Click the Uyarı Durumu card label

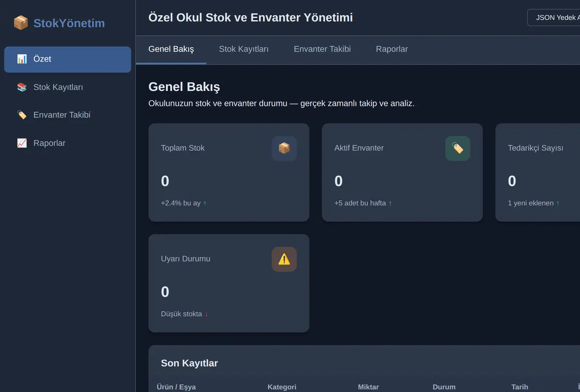186,259
